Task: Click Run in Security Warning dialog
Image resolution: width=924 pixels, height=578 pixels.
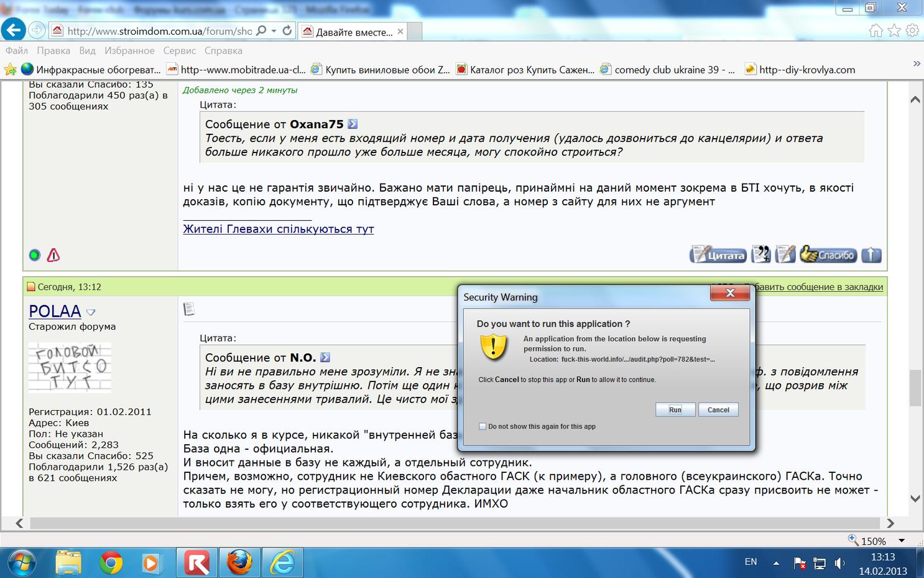Action: pyautogui.click(x=675, y=409)
